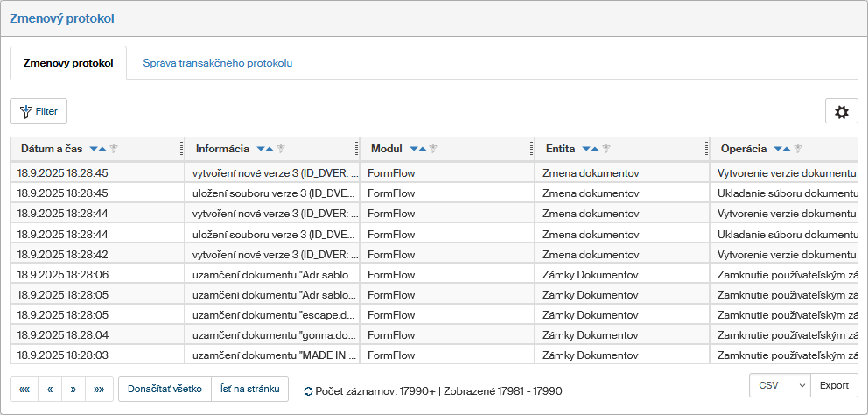Screen dimensions: 868x415
Task: Select the Zmenový protokol tab
Action: point(68,63)
